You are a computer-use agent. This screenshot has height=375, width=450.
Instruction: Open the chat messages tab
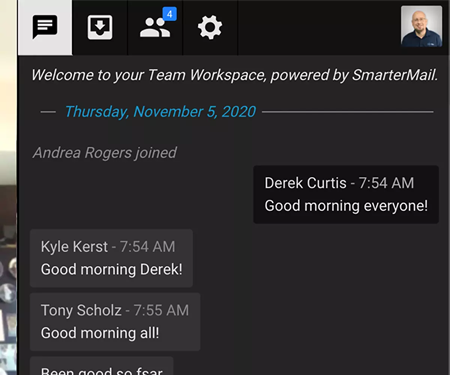pyautogui.click(x=45, y=27)
